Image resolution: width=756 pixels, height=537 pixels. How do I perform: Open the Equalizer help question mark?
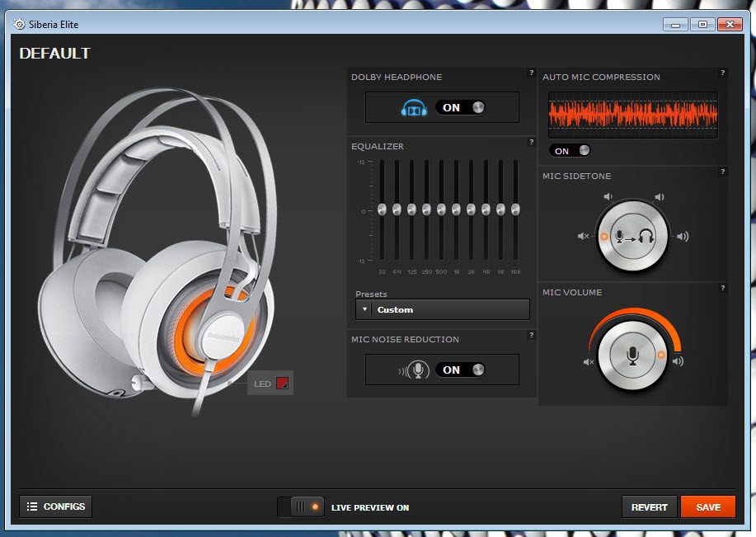[x=531, y=143]
